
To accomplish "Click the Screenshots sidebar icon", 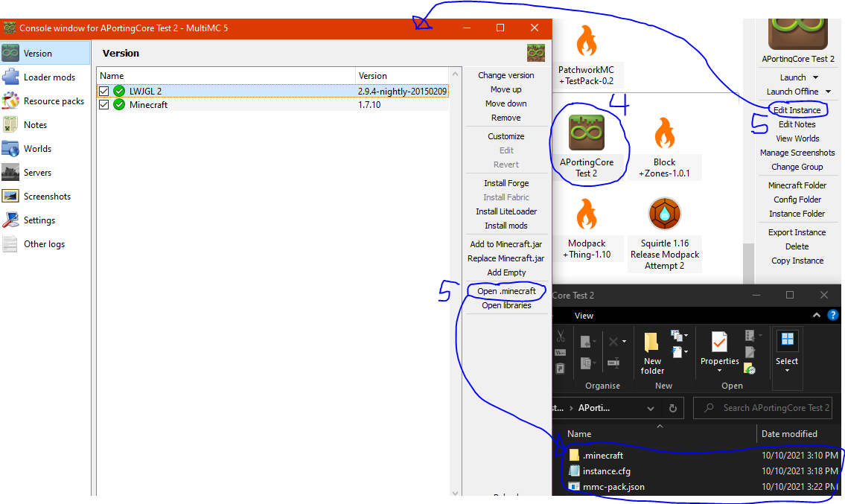I will pos(10,197).
